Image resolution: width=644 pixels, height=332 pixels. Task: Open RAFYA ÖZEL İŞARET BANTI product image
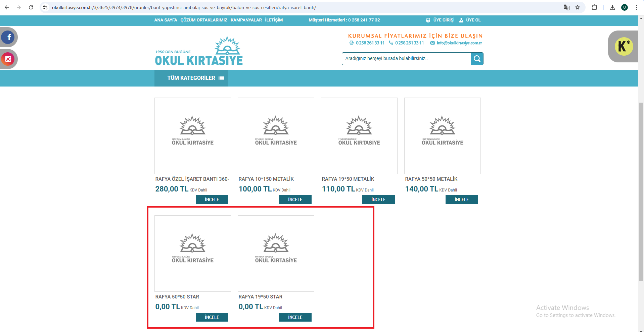(x=193, y=136)
